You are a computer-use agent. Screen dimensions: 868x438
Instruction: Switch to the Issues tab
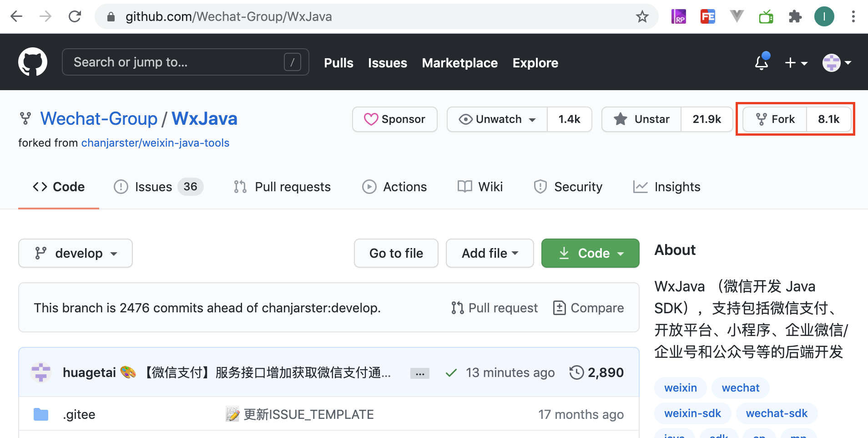[158, 187]
